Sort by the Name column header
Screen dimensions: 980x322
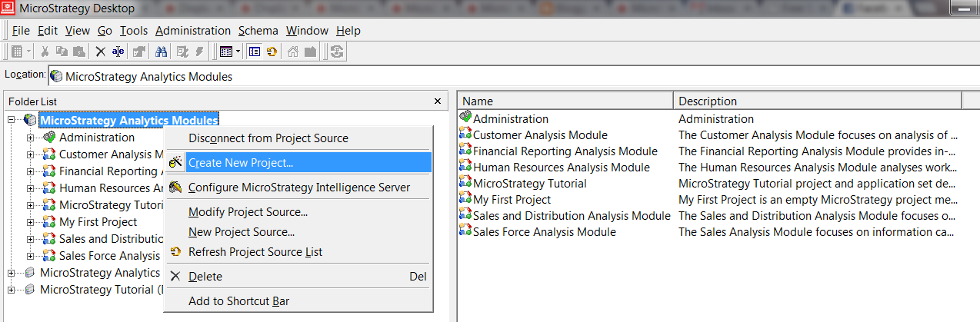point(565,101)
